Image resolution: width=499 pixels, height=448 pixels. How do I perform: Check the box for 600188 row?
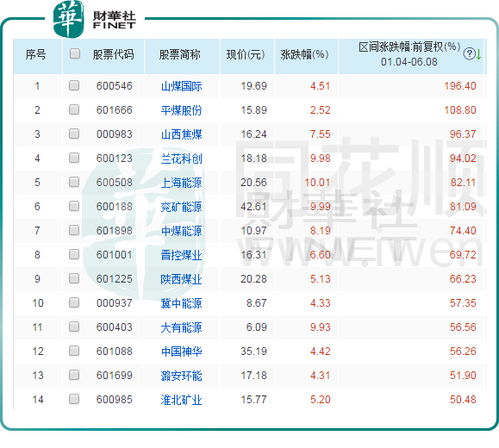tap(74, 206)
